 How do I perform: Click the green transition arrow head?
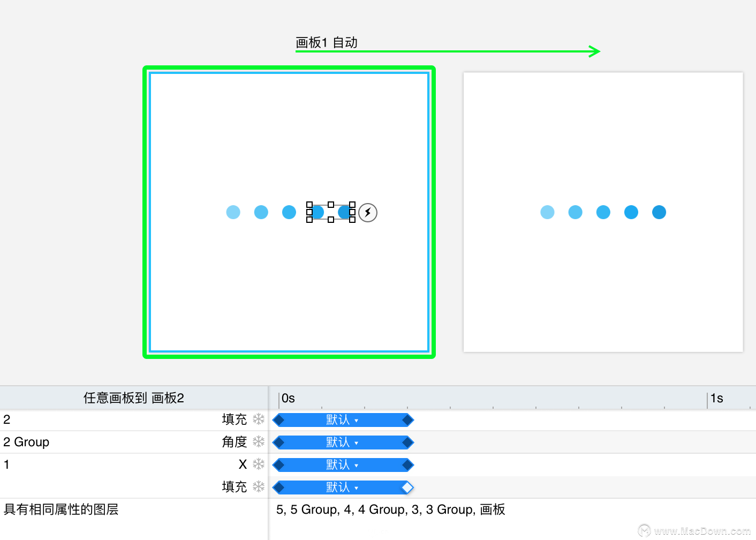(594, 51)
